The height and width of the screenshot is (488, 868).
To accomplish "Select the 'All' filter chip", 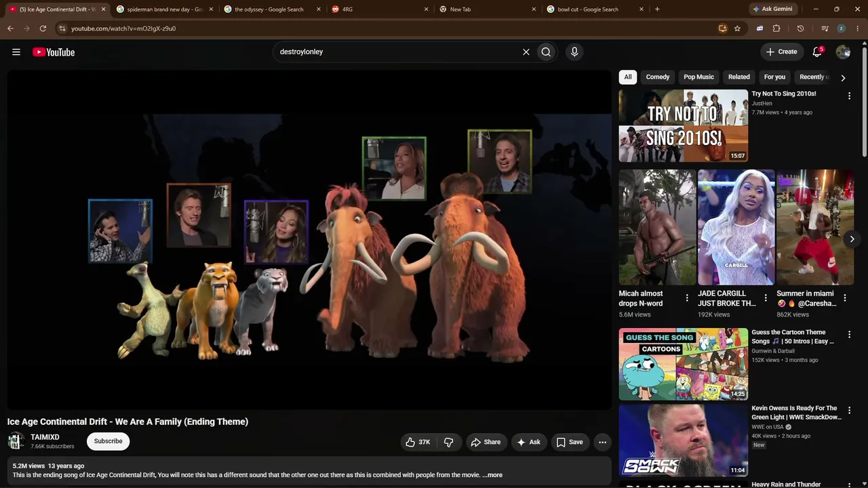I will (628, 77).
